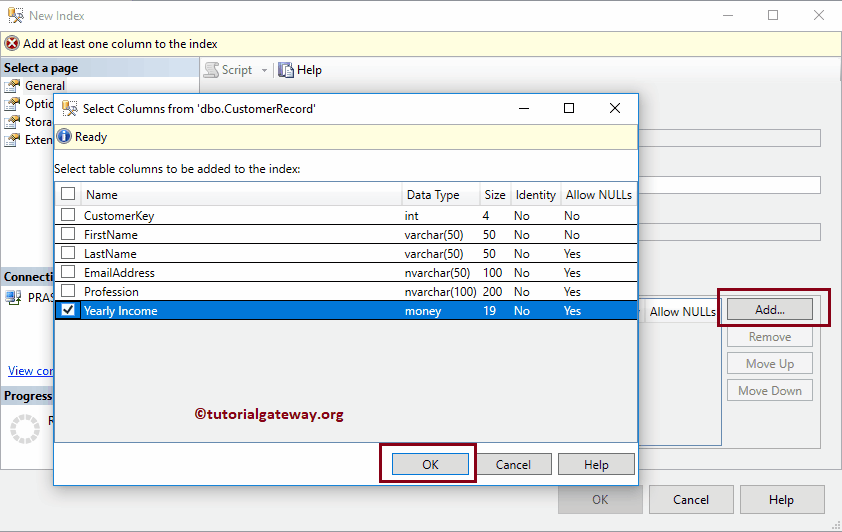Click the Options page icon in sidebar
Screen dimensions: 842x532
[x=12, y=104]
